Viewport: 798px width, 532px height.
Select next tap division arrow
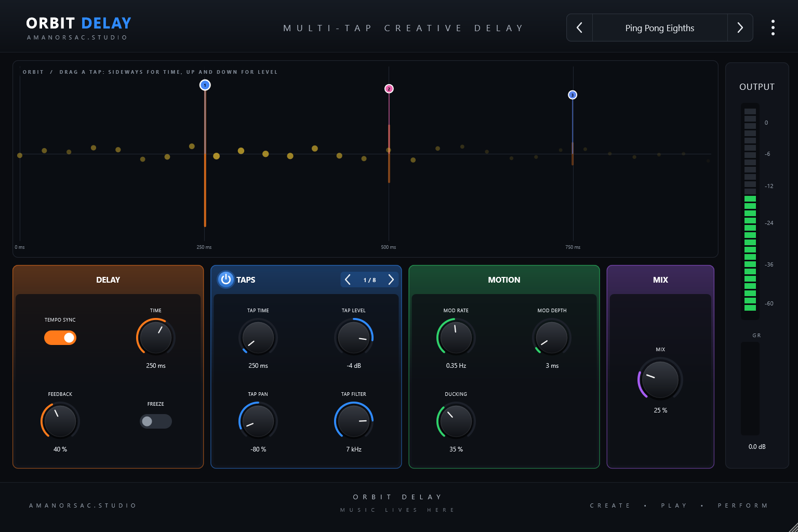391,280
